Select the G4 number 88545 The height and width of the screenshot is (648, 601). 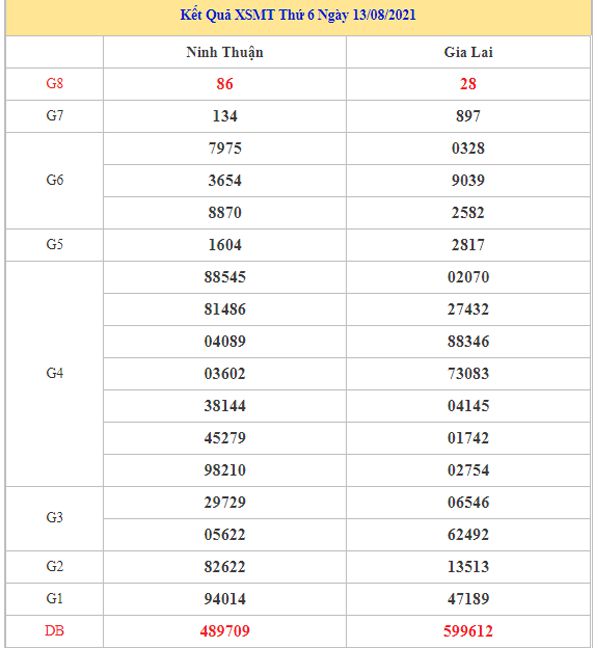(x=225, y=277)
